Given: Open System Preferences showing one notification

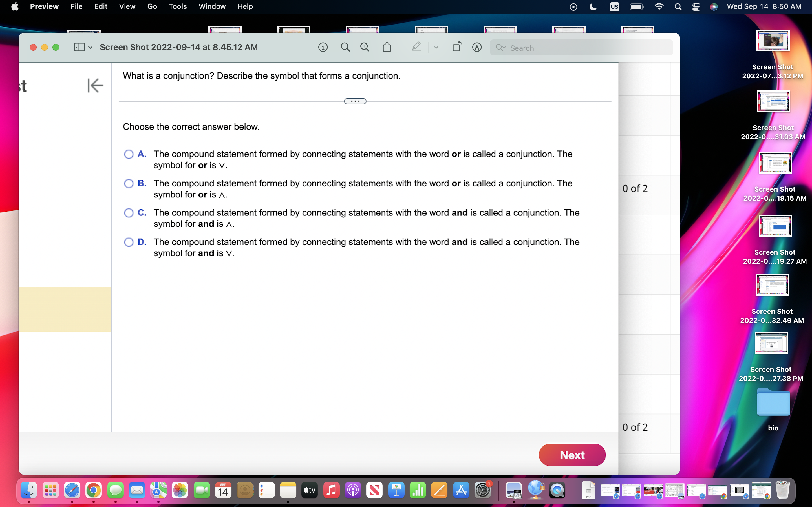Looking at the screenshot, I should click(x=482, y=490).
